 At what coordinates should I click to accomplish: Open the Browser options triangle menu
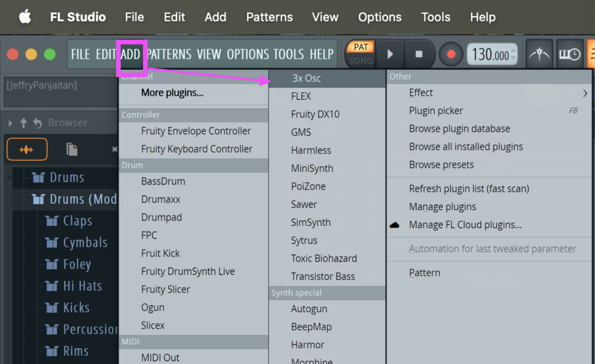tap(10, 123)
